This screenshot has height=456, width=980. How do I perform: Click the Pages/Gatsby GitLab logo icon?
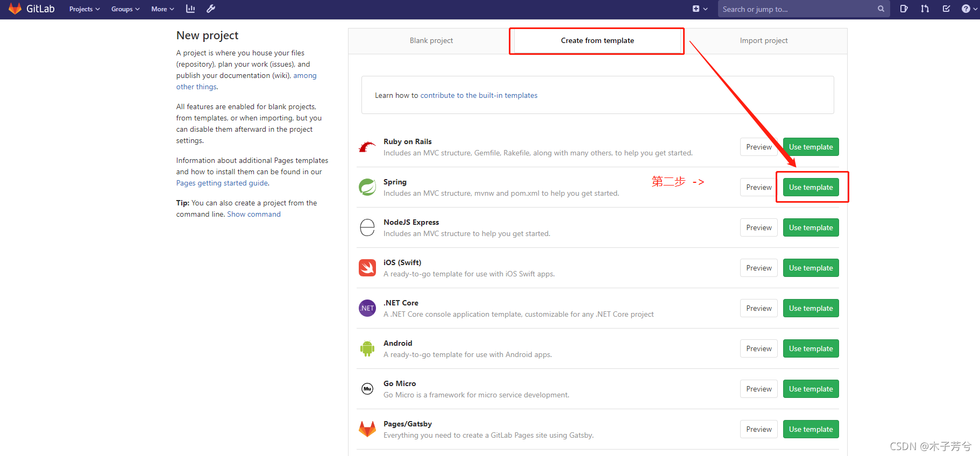tap(367, 429)
